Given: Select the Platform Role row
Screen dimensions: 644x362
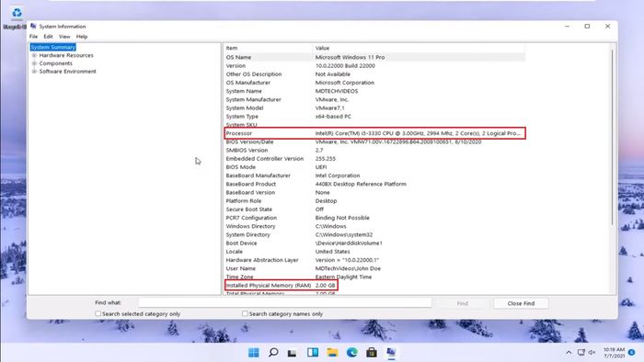Looking at the screenshot, I should click(x=374, y=201).
